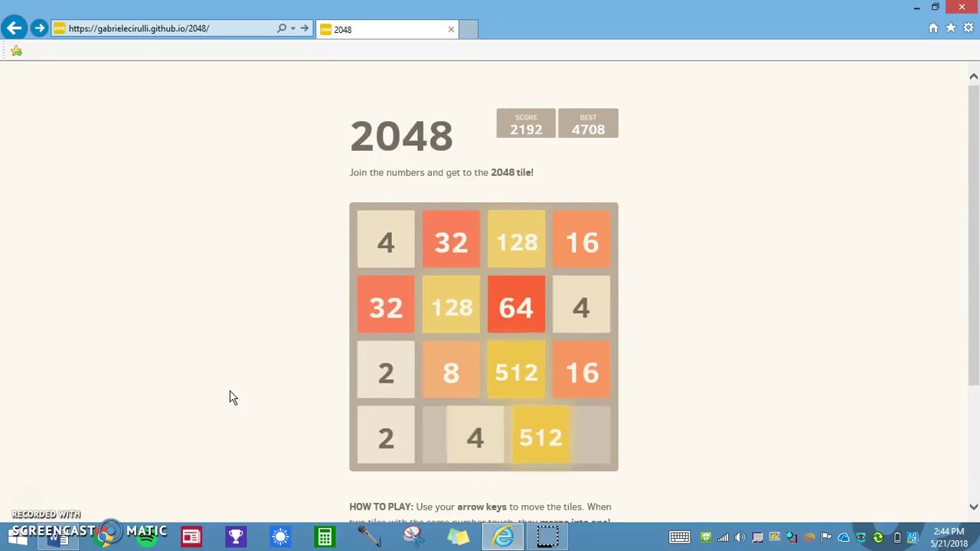
Task: Switch to Internet Explorer in the taskbar
Action: [503, 536]
